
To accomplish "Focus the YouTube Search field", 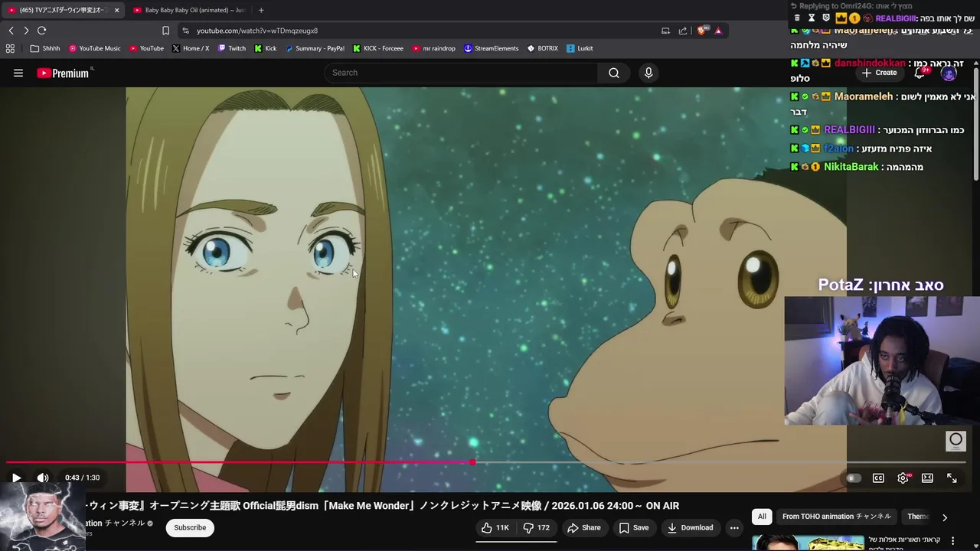I will click(461, 73).
